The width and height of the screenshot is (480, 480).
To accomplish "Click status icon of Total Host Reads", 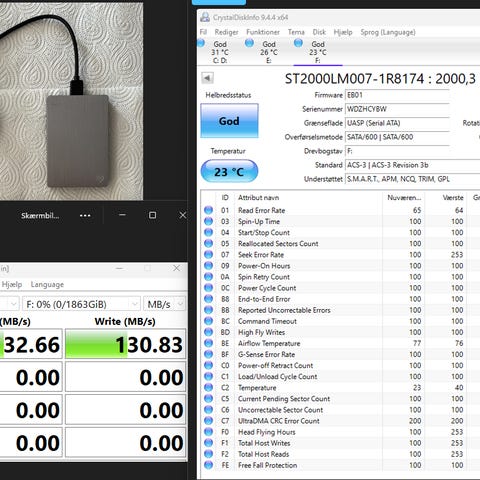I will click(209, 454).
